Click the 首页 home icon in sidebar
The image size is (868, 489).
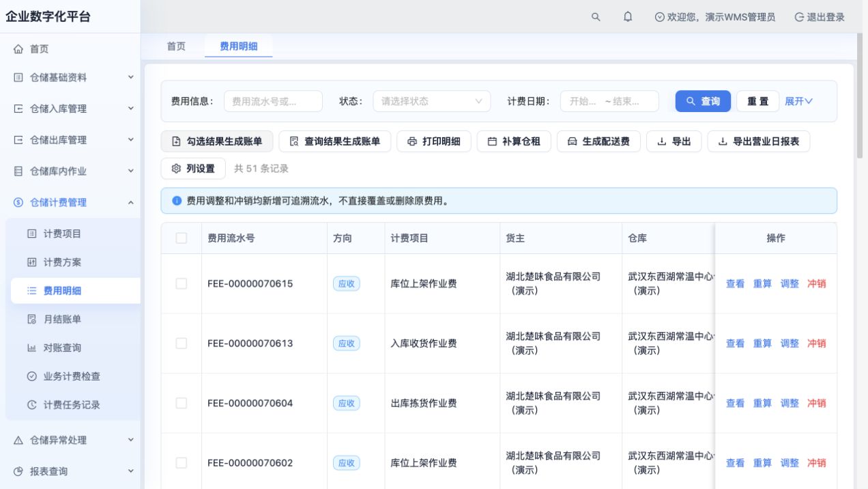coord(18,49)
